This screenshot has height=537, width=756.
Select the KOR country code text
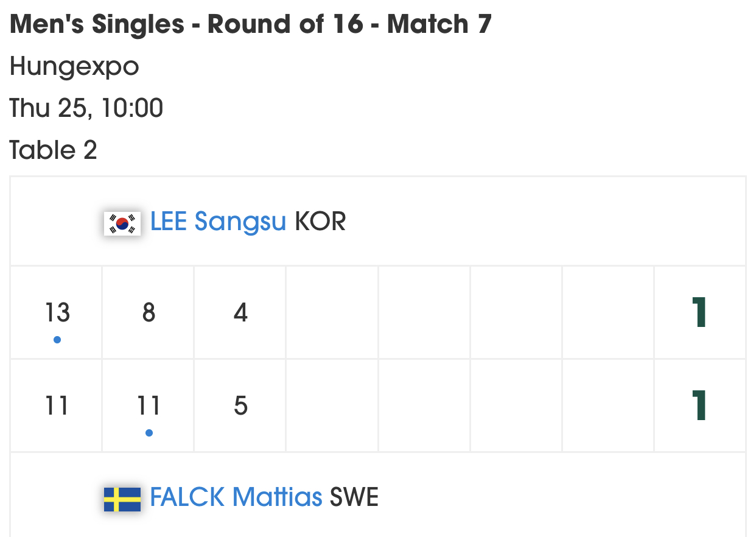coord(320,222)
